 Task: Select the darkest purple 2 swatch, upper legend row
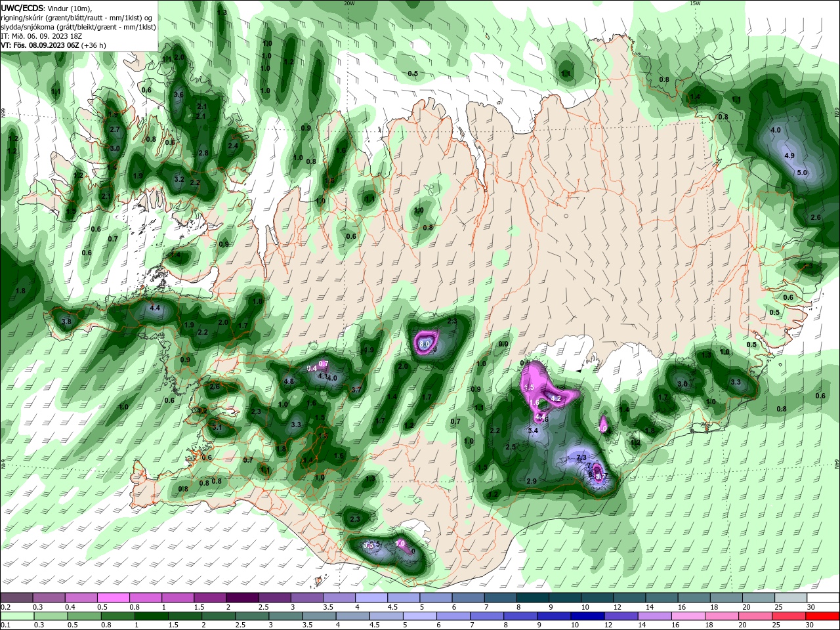[241, 597]
